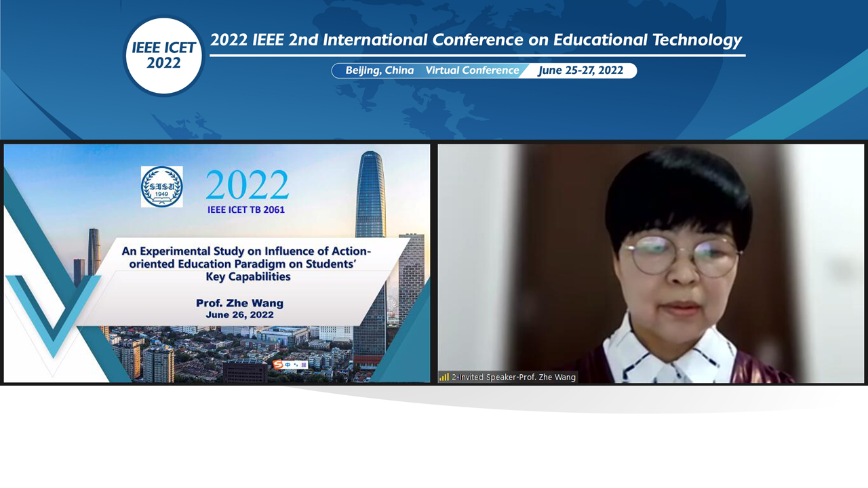Click 'Prof. Zhe Wang' name on slide

(x=239, y=303)
